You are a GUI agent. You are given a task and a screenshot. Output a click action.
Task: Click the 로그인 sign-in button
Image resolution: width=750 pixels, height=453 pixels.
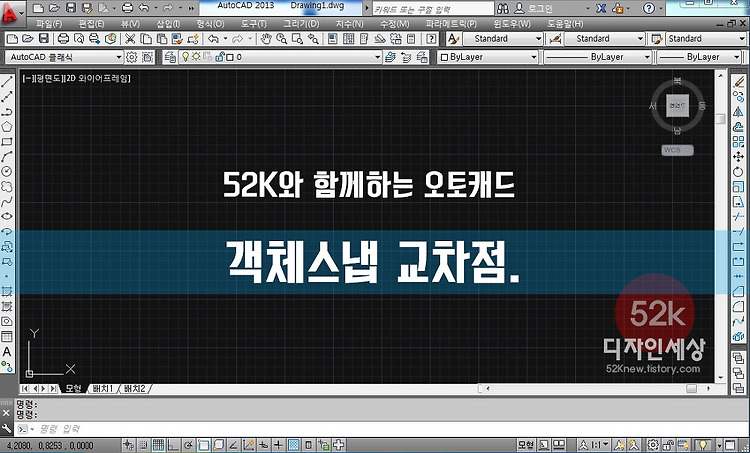tap(534, 9)
